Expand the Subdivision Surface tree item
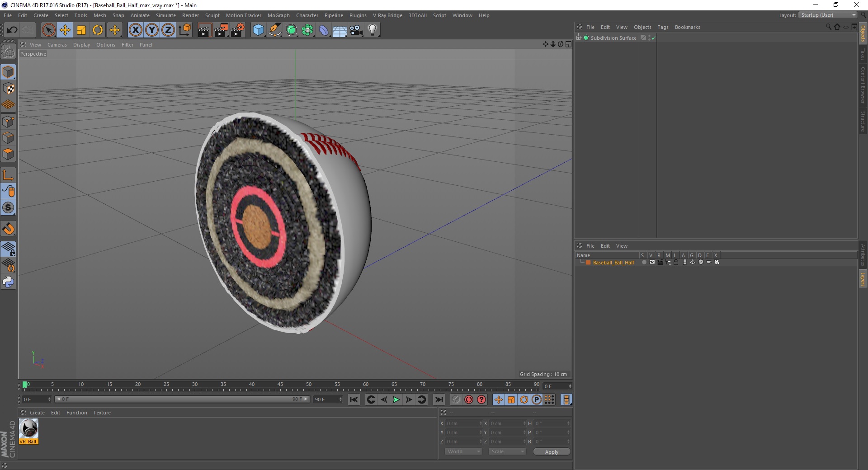This screenshot has height=470, width=868. [x=579, y=38]
